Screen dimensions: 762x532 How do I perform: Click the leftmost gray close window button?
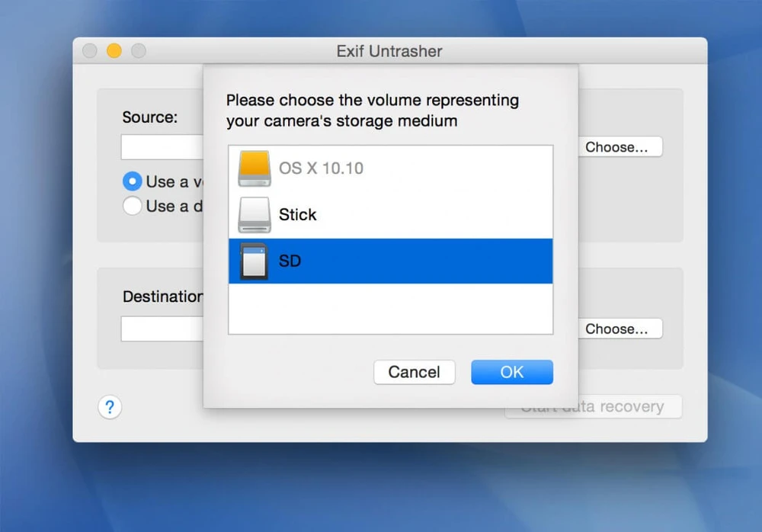point(90,51)
